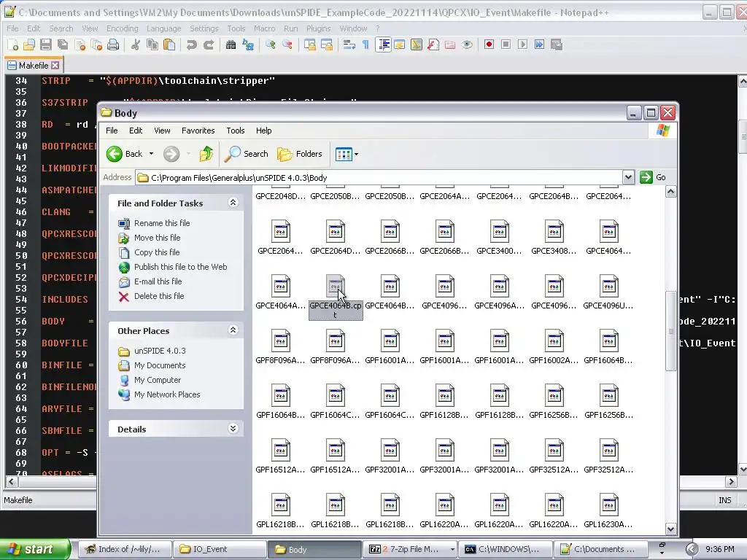Open the Language menu in Notepad++
Viewport: 747px width, 560px height.
(163, 28)
